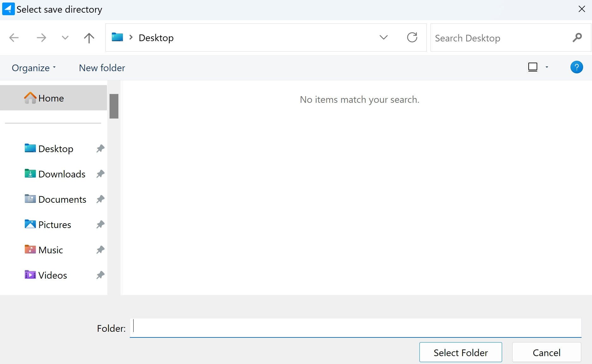Create a New folder
592x364 pixels.
pyautogui.click(x=102, y=68)
